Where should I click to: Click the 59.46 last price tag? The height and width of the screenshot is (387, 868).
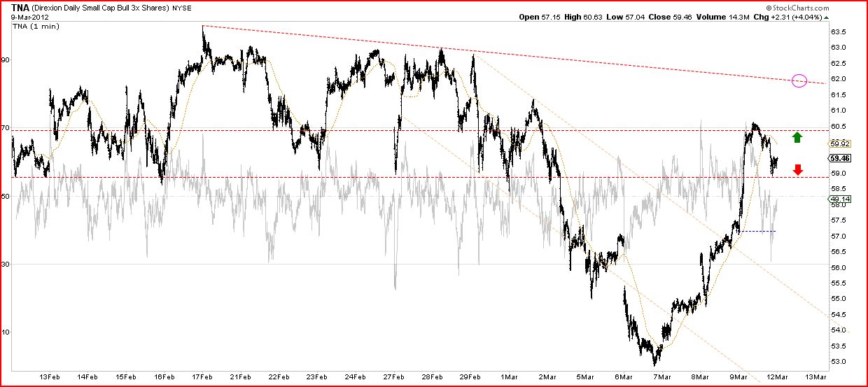[840, 159]
